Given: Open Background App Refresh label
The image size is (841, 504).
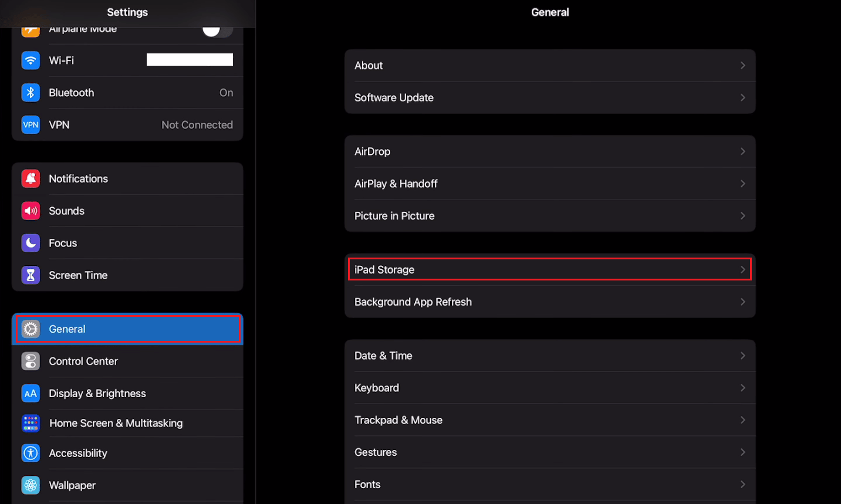Looking at the screenshot, I should (x=413, y=302).
